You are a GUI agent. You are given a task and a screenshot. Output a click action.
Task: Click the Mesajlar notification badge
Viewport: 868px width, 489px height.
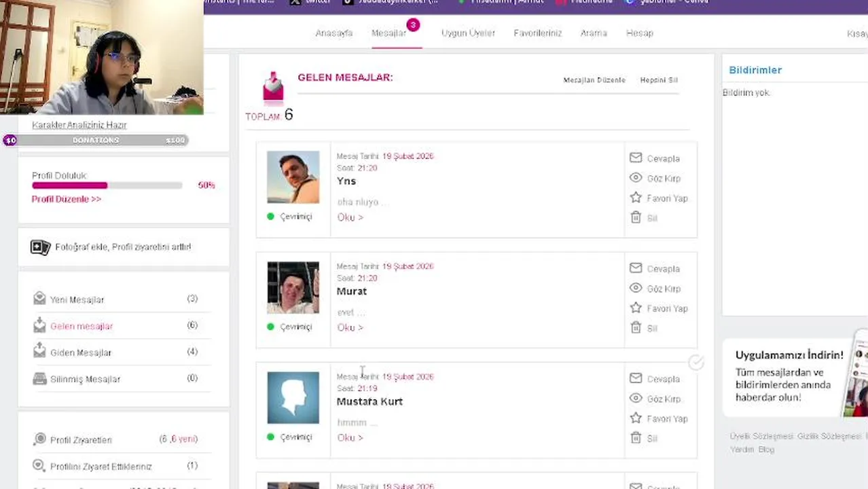(413, 25)
